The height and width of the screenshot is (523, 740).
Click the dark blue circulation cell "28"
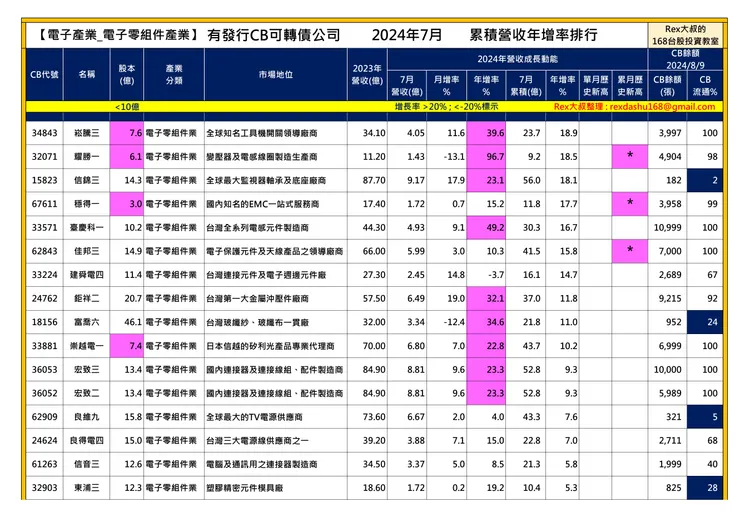pos(705,488)
